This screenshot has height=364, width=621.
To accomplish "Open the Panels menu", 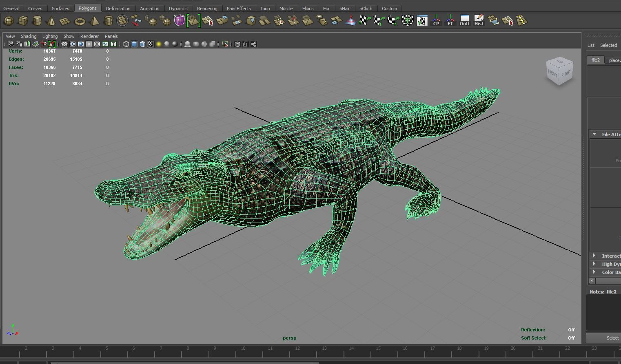I will pyautogui.click(x=111, y=36).
